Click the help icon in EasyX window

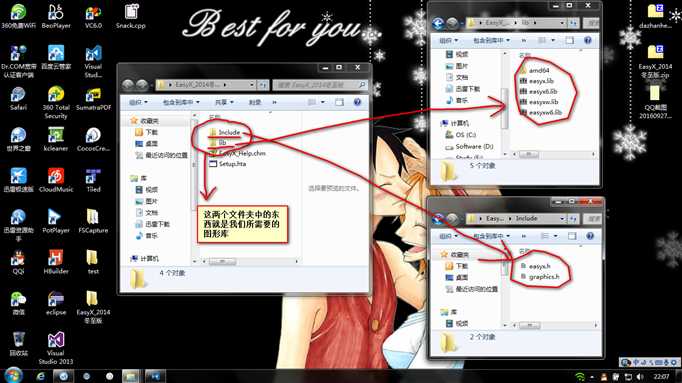click(x=358, y=102)
